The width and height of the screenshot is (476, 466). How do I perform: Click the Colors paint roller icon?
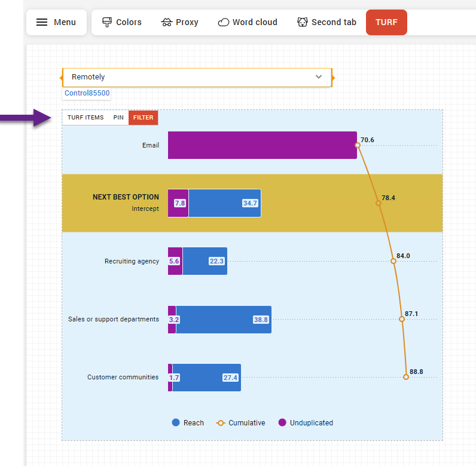point(107,22)
